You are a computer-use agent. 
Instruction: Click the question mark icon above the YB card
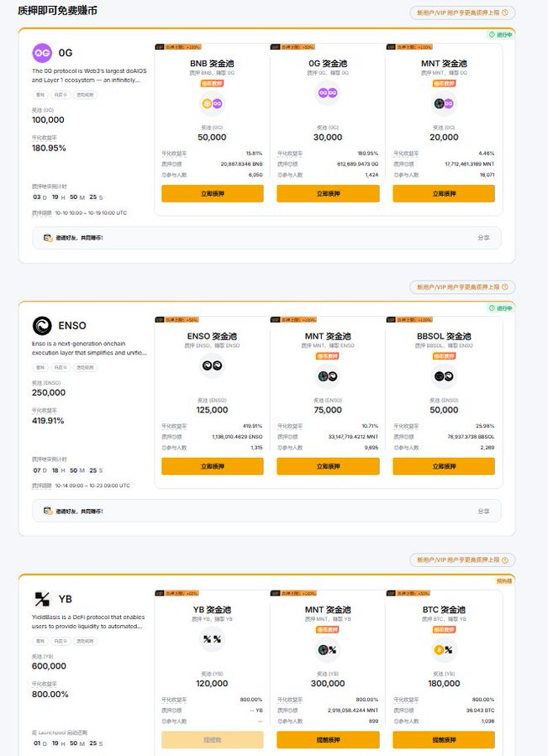[x=504, y=560]
